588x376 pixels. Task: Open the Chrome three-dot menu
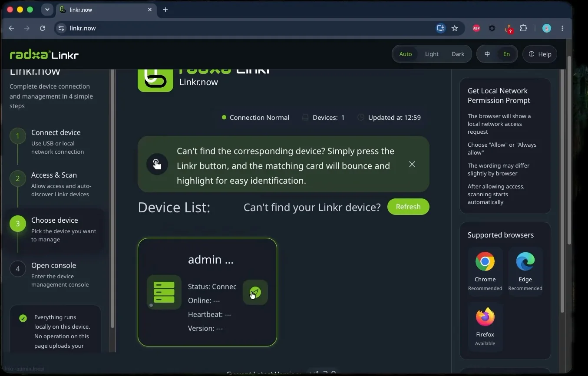(x=562, y=28)
